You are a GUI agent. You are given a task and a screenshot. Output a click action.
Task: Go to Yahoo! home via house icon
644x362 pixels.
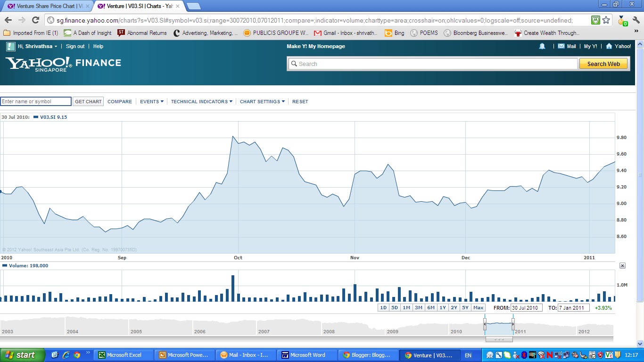pos(619,46)
